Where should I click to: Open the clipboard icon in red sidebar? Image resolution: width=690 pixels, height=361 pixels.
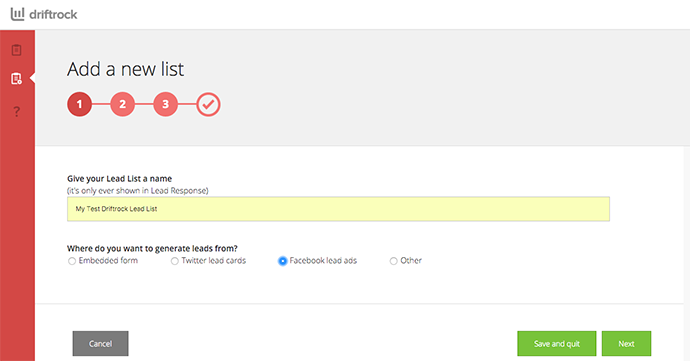(16, 50)
